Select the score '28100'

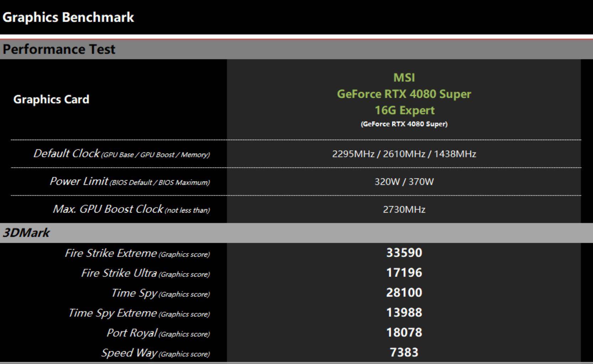[404, 293]
